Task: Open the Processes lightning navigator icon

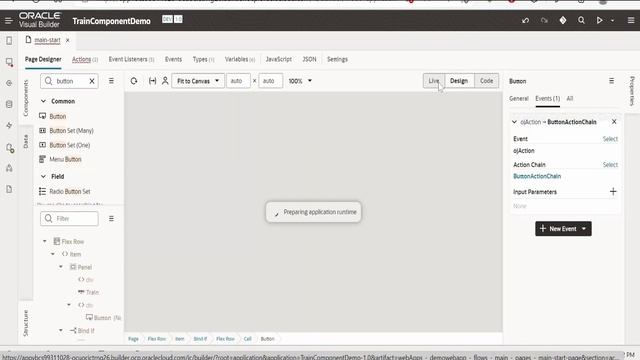Action: point(9,126)
